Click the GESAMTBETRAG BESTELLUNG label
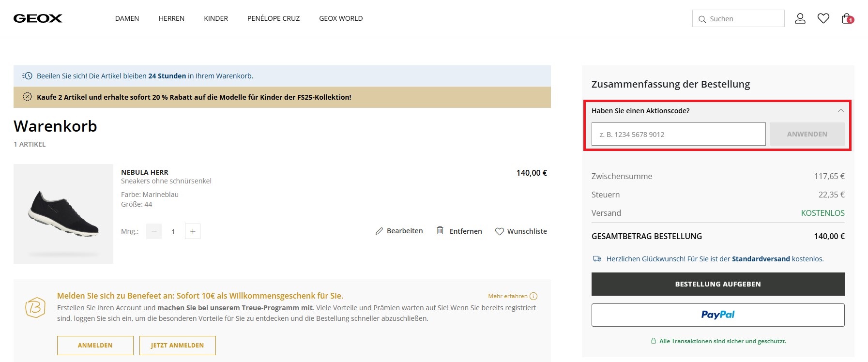The height and width of the screenshot is (362, 868). (x=647, y=236)
